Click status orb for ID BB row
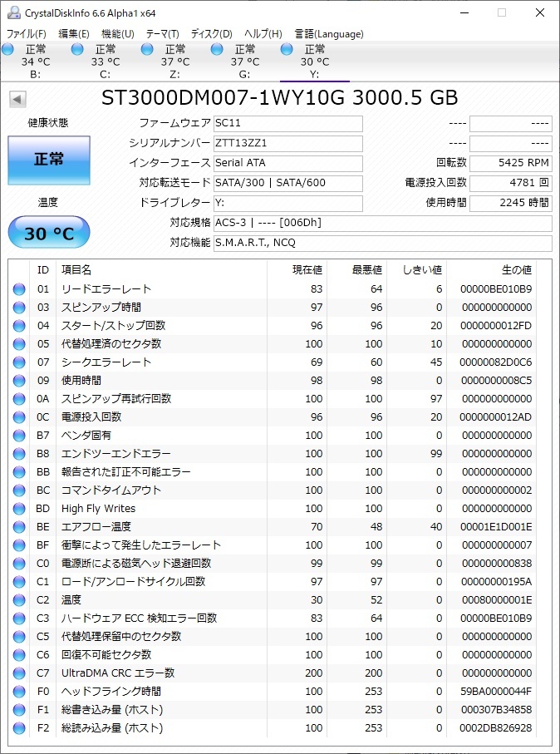560x754 pixels. pos(19,471)
